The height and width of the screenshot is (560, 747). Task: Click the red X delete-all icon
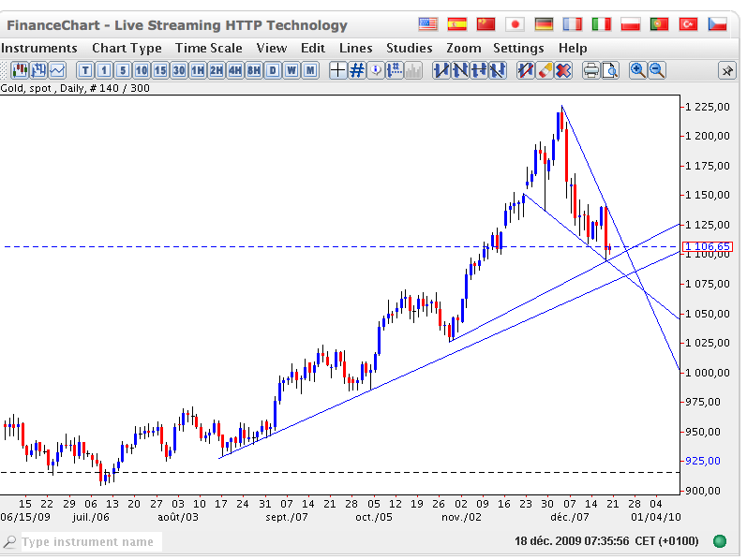tap(563, 70)
